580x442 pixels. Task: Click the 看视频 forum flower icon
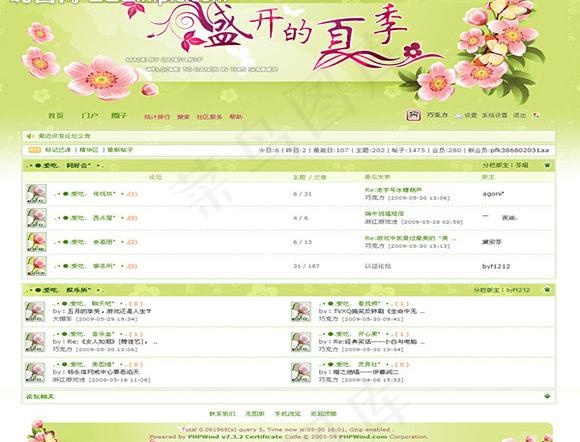(x=301, y=311)
